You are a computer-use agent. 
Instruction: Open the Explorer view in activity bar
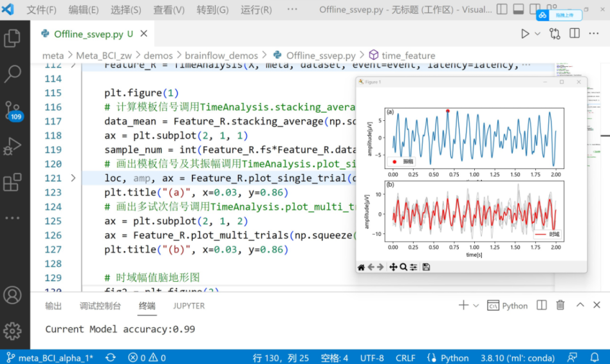click(x=12, y=38)
